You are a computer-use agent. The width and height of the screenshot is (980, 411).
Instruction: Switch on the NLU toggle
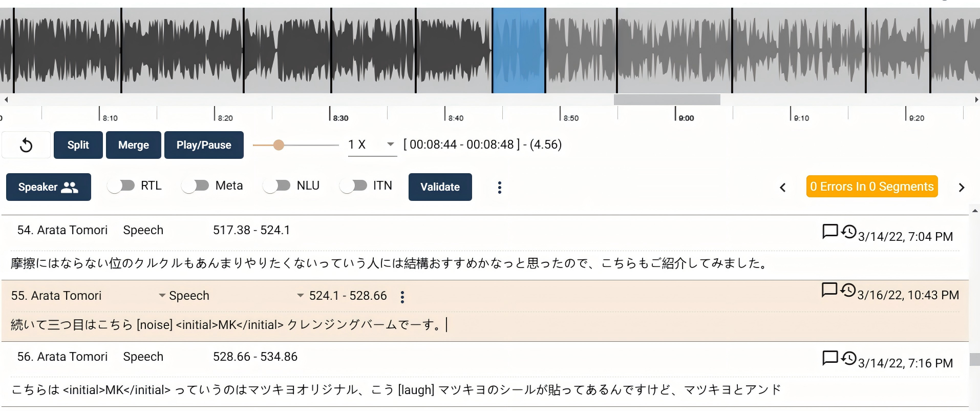click(277, 186)
